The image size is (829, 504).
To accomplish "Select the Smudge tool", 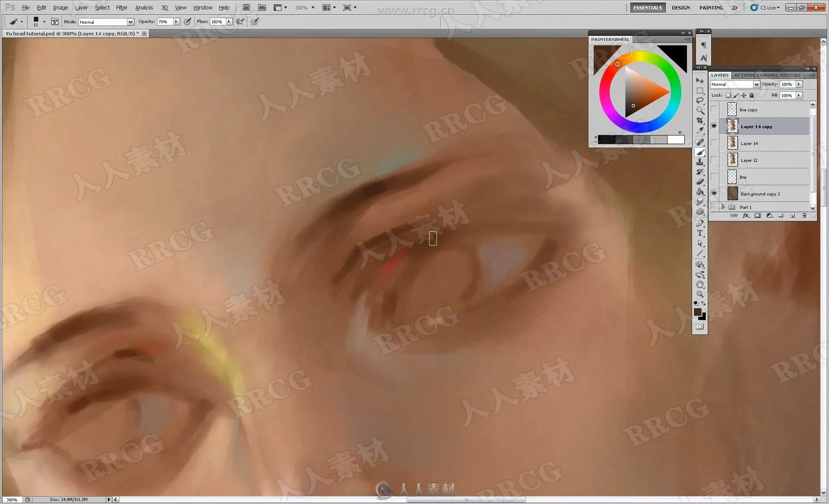I will (x=700, y=202).
